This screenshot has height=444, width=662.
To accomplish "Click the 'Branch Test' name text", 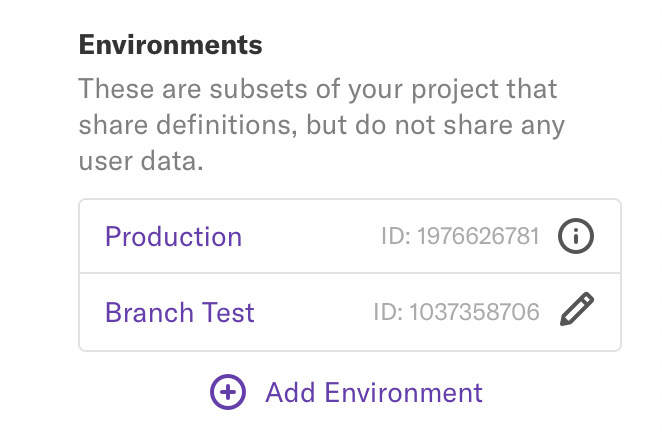I will pyautogui.click(x=180, y=312).
